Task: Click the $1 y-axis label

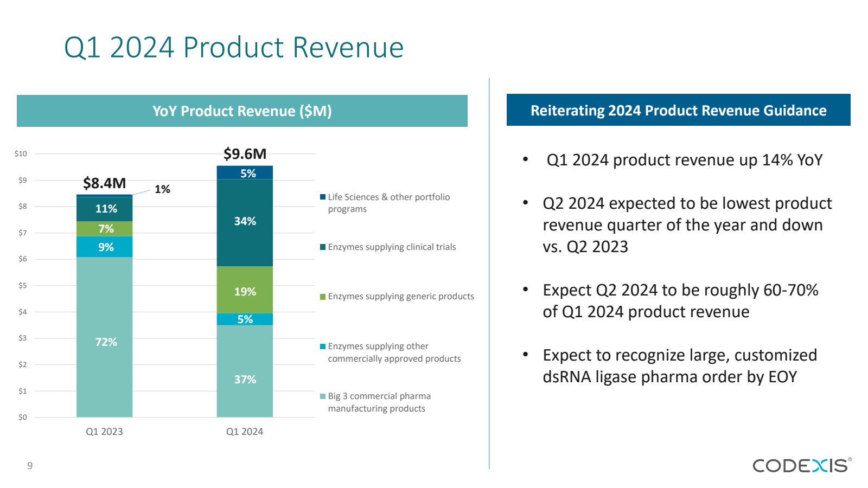Action: [23, 391]
